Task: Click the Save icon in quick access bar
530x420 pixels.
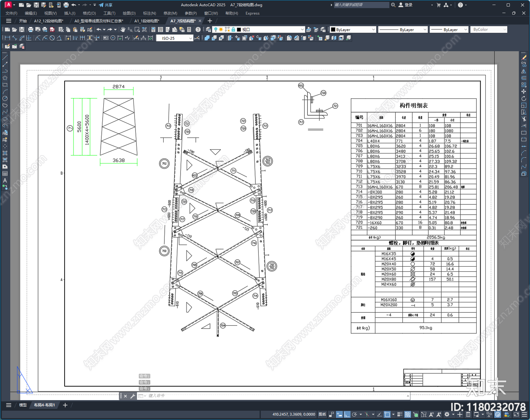Action: click(x=36, y=5)
